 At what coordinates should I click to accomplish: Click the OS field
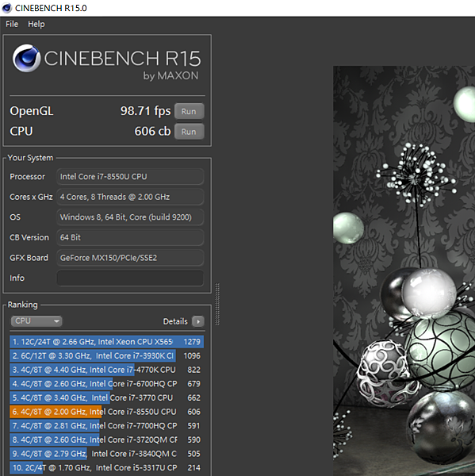point(130,217)
